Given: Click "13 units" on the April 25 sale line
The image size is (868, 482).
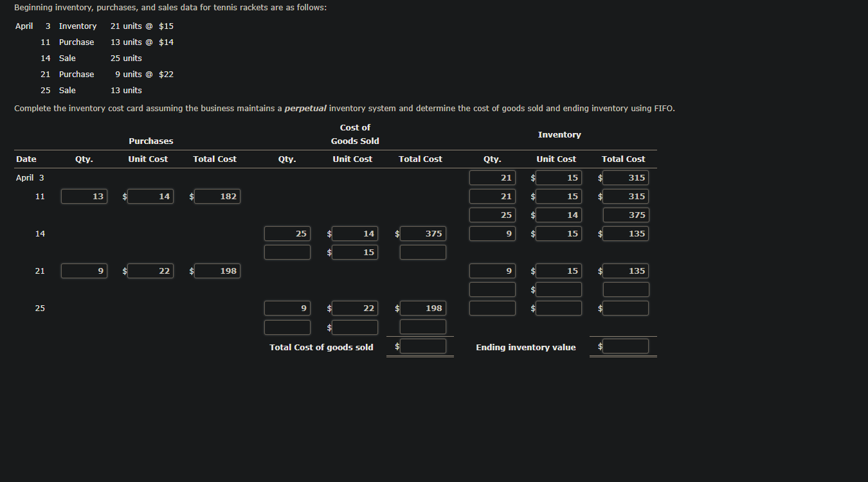Looking at the screenshot, I should point(126,91).
